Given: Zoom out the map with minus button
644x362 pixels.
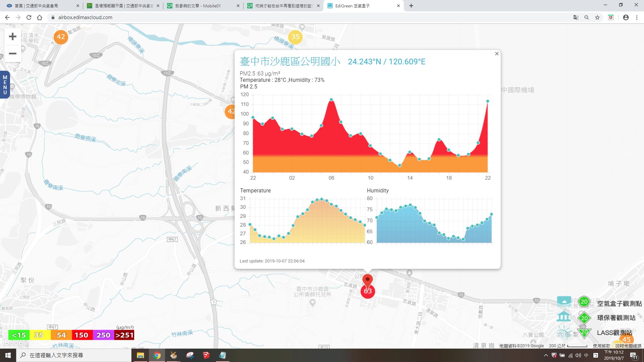Looking at the screenshot, I should pyautogui.click(x=12, y=53).
